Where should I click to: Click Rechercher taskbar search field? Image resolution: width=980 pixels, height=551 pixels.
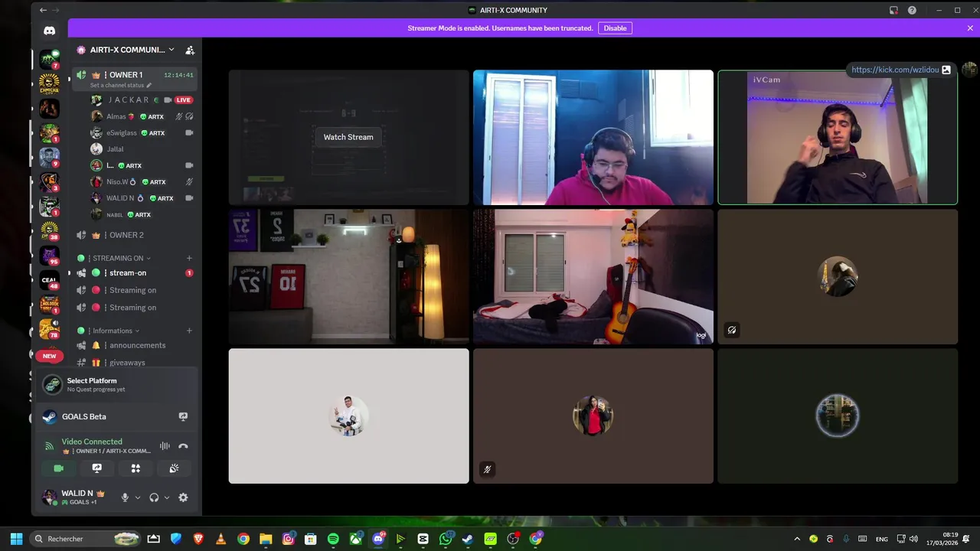86,539
